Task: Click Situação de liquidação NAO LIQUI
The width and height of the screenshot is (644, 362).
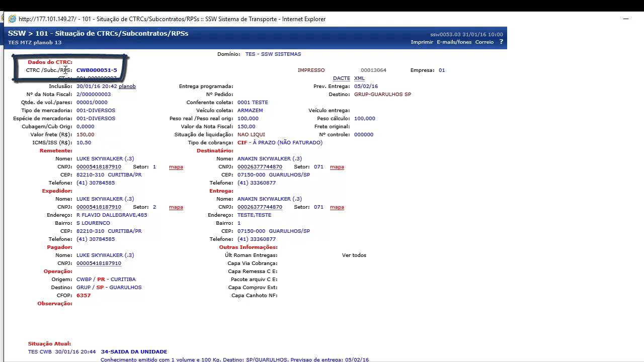Action: [x=251, y=135]
